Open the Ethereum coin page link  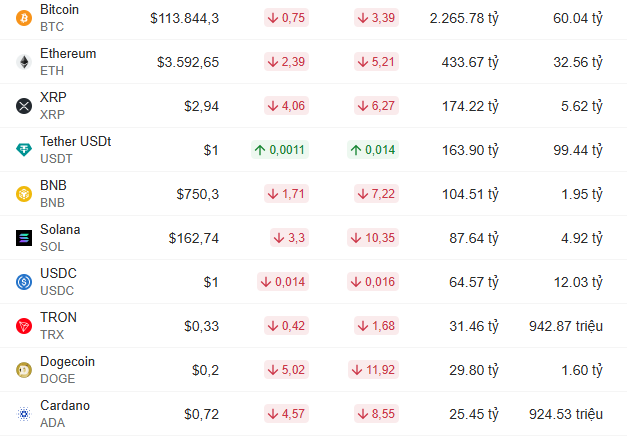click(68, 54)
